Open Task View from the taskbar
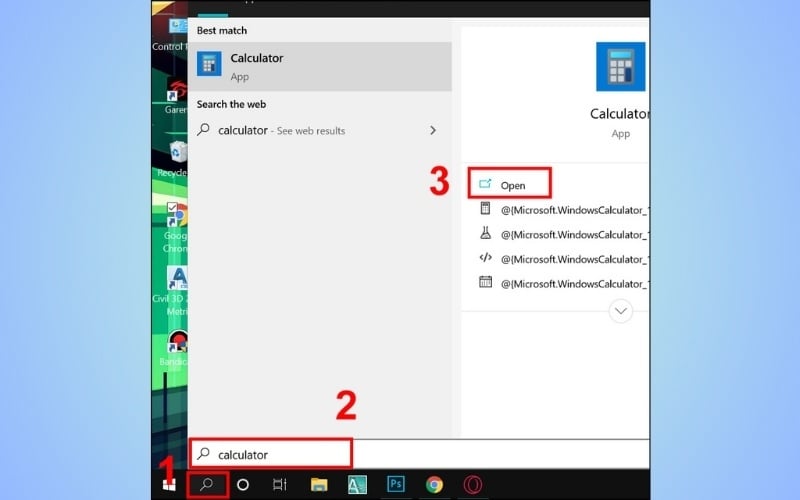Viewport: 800px width, 500px height. 280,484
